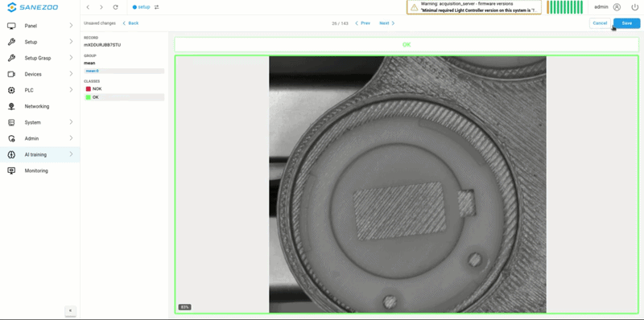644x320 pixels.
Task: Open the Devices menu item
Action: coord(39,74)
